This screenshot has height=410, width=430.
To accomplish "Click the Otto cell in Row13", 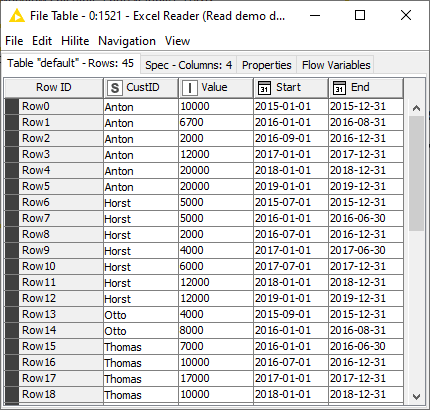I will click(x=141, y=315).
